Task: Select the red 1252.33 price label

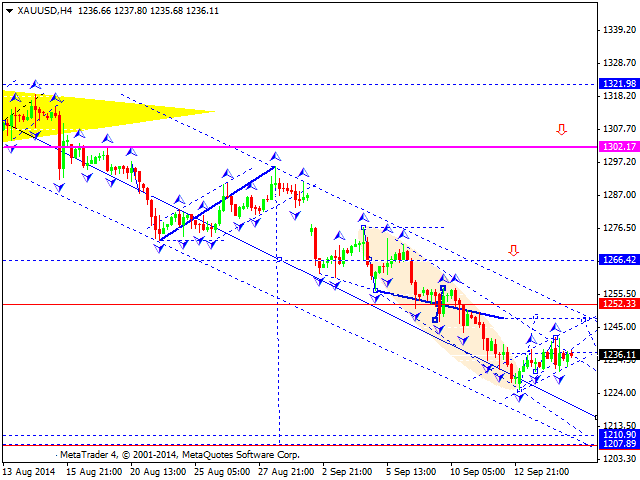Action: [619, 303]
